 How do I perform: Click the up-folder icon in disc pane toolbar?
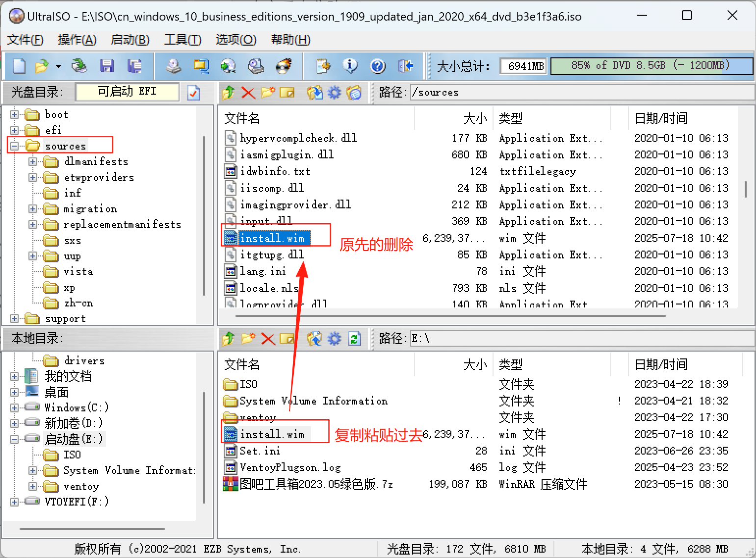pyautogui.click(x=228, y=92)
